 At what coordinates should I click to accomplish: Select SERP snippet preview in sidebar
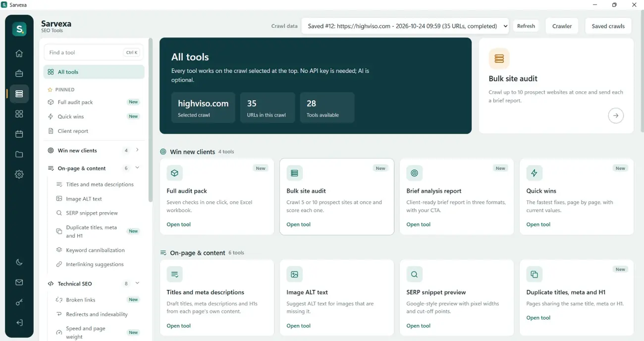(98, 213)
